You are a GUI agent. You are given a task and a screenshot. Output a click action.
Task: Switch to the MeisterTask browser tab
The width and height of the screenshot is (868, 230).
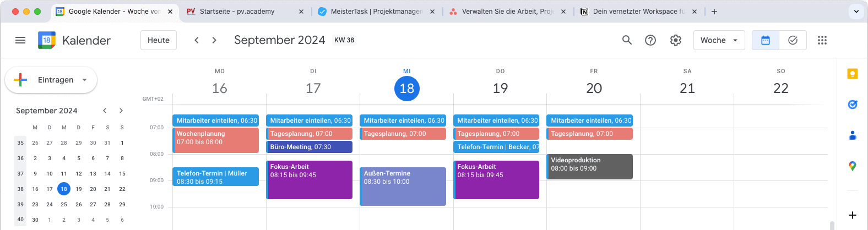[x=375, y=11]
